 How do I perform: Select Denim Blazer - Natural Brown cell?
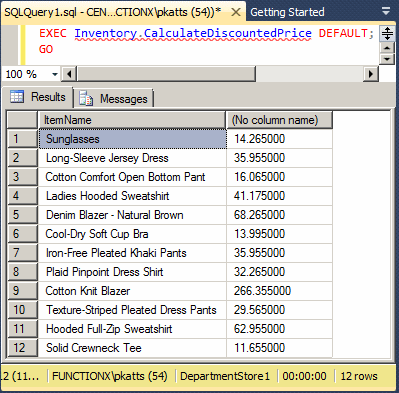132,215
